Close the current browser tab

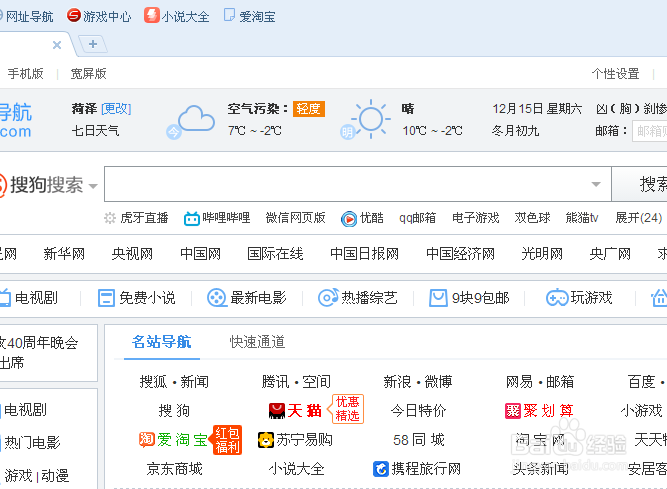[x=57, y=45]
